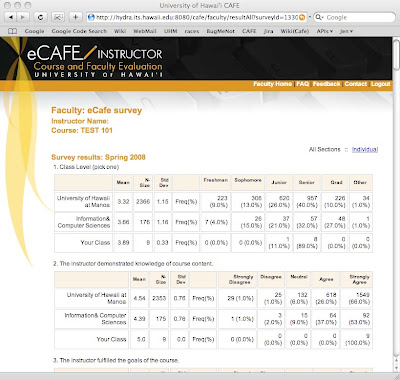The height and width of the screenshot is (380, 400).
Task: Reload the page with the refresh icon
Action: tap(41, 17)
